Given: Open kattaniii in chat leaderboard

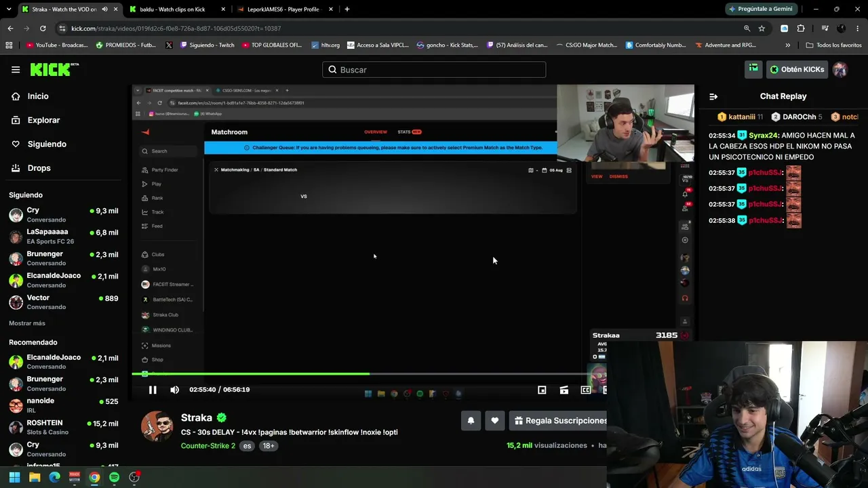Looking at the screenshot, I should click(x=741, y=117).
